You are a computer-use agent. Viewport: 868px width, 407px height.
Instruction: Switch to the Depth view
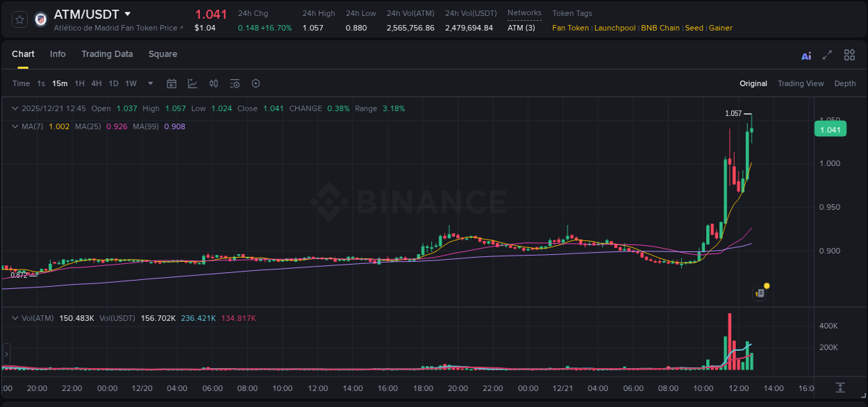pos(845,83)
